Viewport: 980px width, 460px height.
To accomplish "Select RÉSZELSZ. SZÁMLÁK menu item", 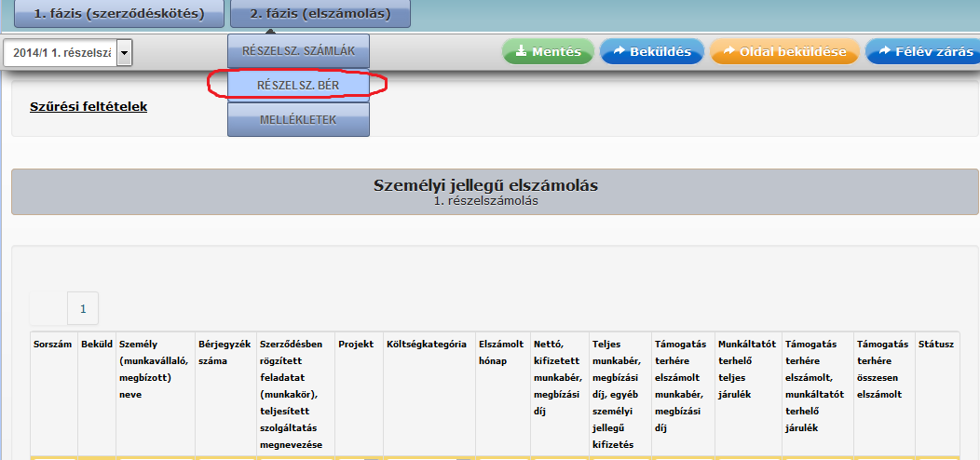I will [298, 51].
